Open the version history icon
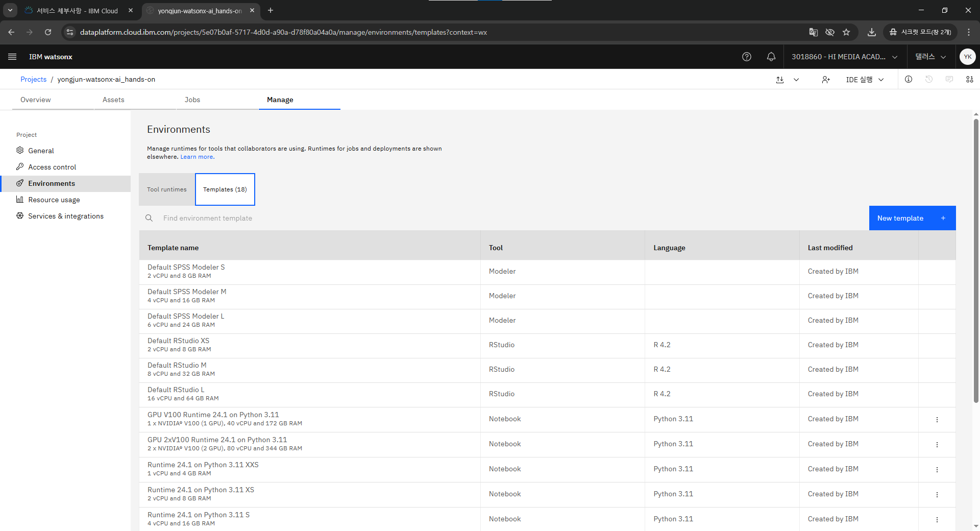The width and height of the screenshot is (980, 531). tap(929, 79)
